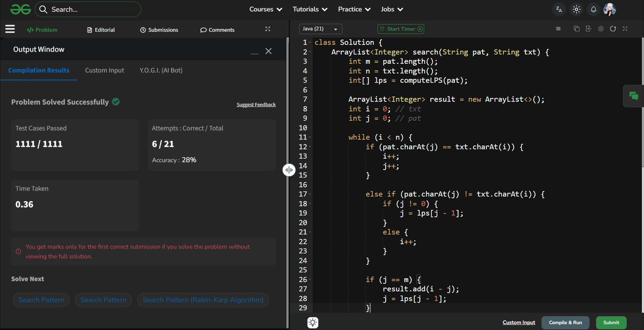Open the green chat feedback widget

point(634,96)
